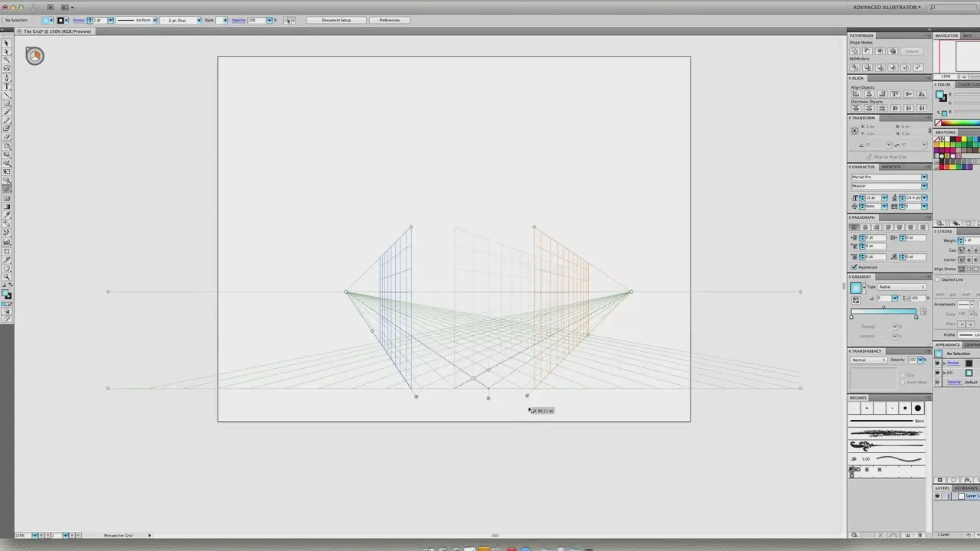The width and height of the screenshot is (980, 551).
Task: Click the Unite shape mode icon in Pathfinder
Action: (854, 51)
